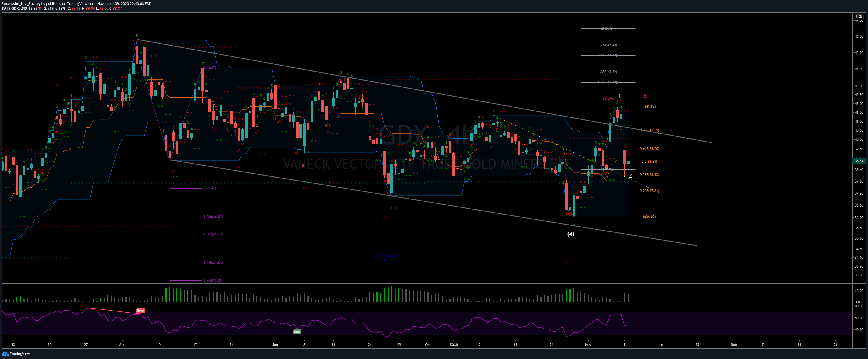Click the 1.382(43.82) Fibonacci level label

pyautogui.click(x=608, y=72)
